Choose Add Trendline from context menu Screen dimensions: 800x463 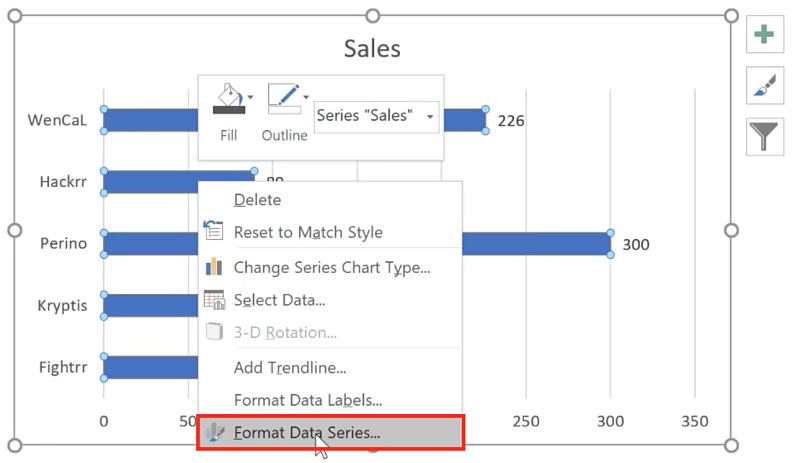(290, 368)
